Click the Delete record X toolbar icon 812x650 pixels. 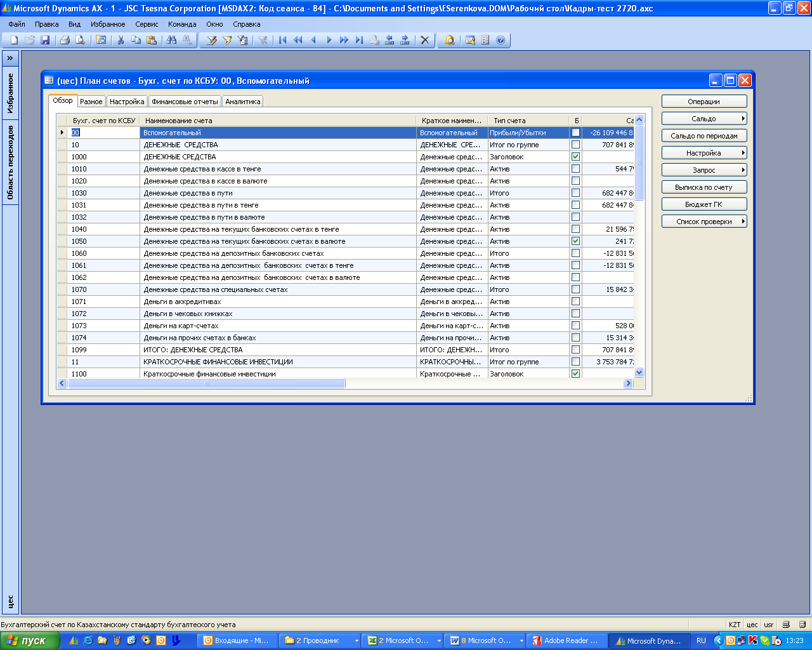tap(425, 40)
